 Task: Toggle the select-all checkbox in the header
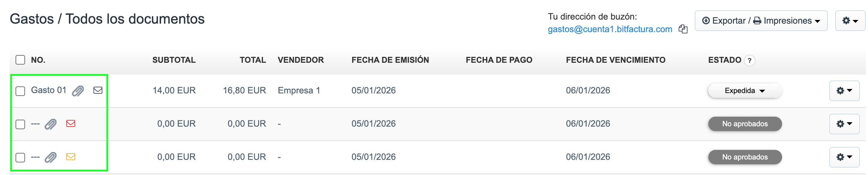click(x=20, y=60)
